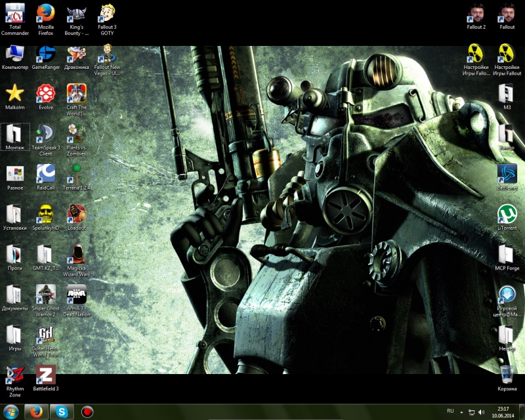Select the GameRanger shortcut
525x420 pixels.
tap(46, 58)
